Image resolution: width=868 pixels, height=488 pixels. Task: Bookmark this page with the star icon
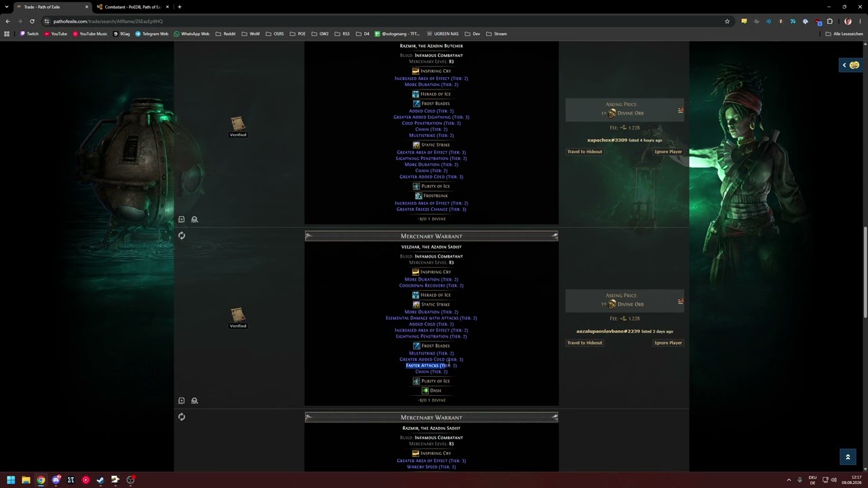[x=727, y=21]
